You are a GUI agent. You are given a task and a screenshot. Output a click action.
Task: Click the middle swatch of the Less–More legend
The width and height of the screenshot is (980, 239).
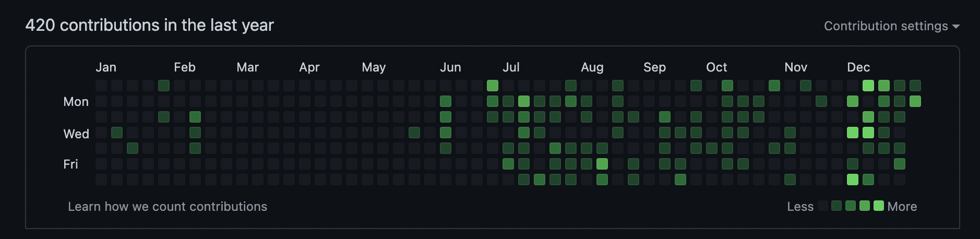(851, 206)
